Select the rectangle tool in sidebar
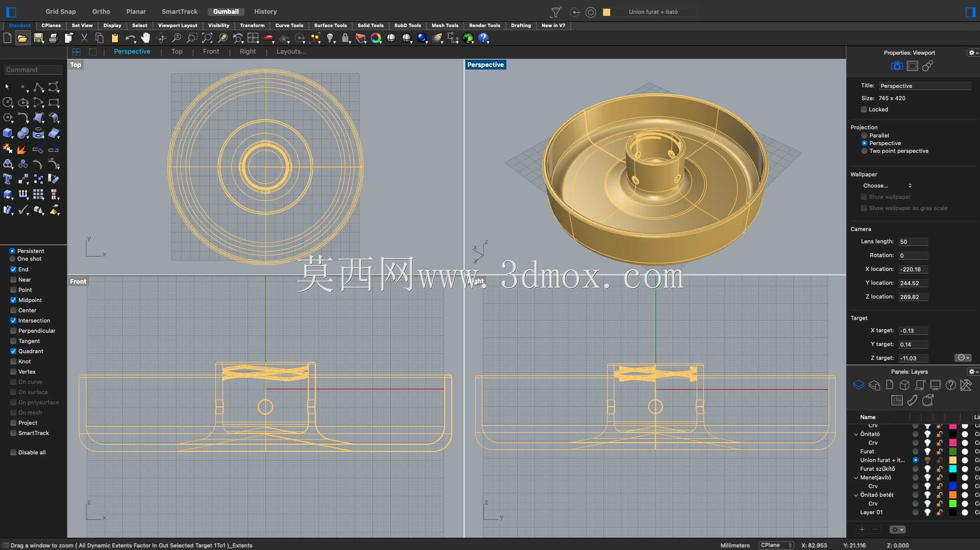This screenshot has height=550, width=980. click(54, 103)
